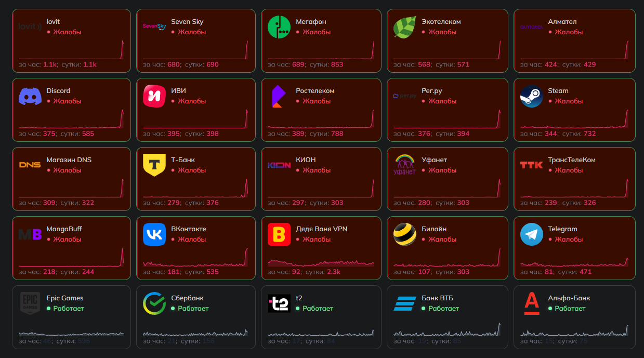Select Seven Sky stats line 680; 690
This screenshot has width=644, height=358.
[x=181, y=65]
